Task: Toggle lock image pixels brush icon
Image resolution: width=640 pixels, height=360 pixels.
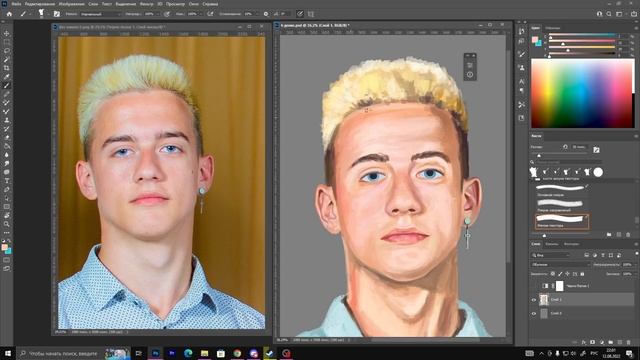Action: coord(560,274)
